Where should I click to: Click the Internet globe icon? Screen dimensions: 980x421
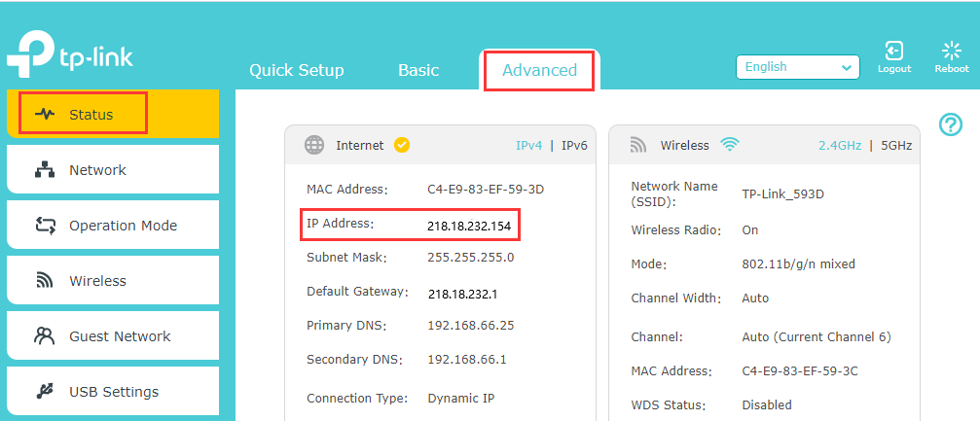[314, 145]
